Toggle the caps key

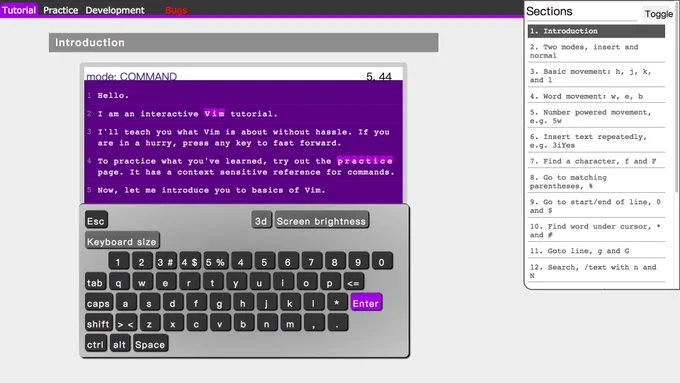(x=98, y=303)
